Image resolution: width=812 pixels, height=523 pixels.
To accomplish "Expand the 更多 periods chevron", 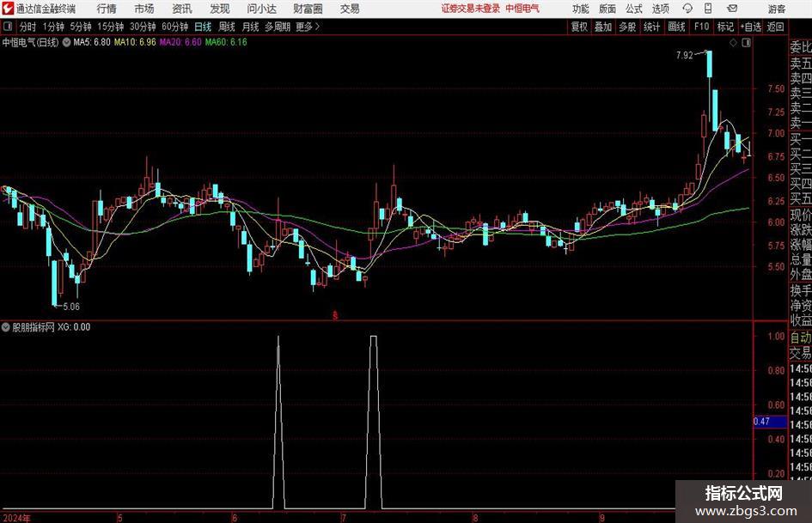I will click(317, 27).
